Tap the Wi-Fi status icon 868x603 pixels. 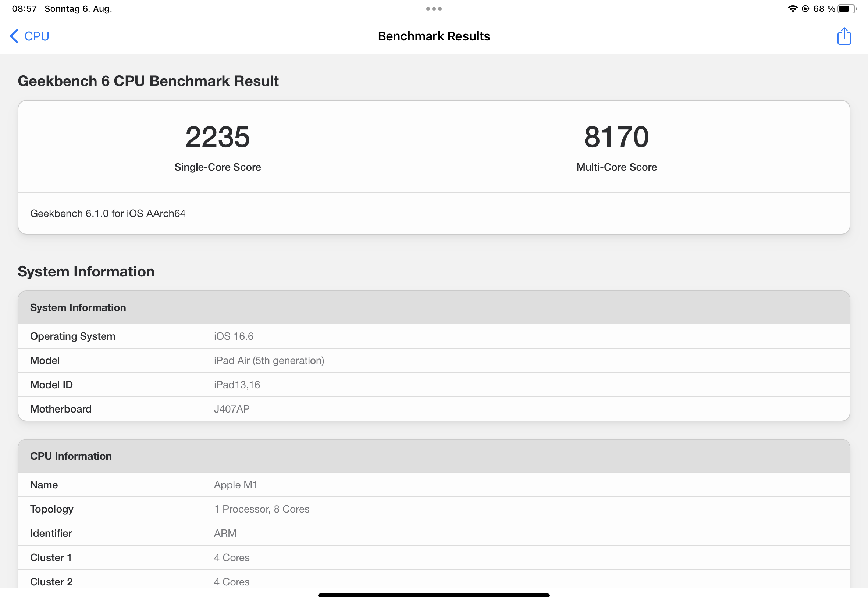point(793,9)
